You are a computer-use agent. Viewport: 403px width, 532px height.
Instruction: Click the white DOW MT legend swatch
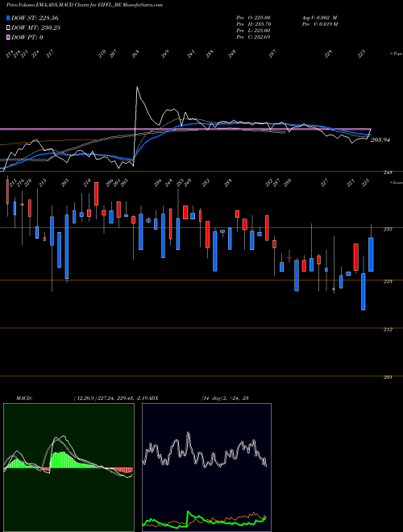[x=9, y=28]
